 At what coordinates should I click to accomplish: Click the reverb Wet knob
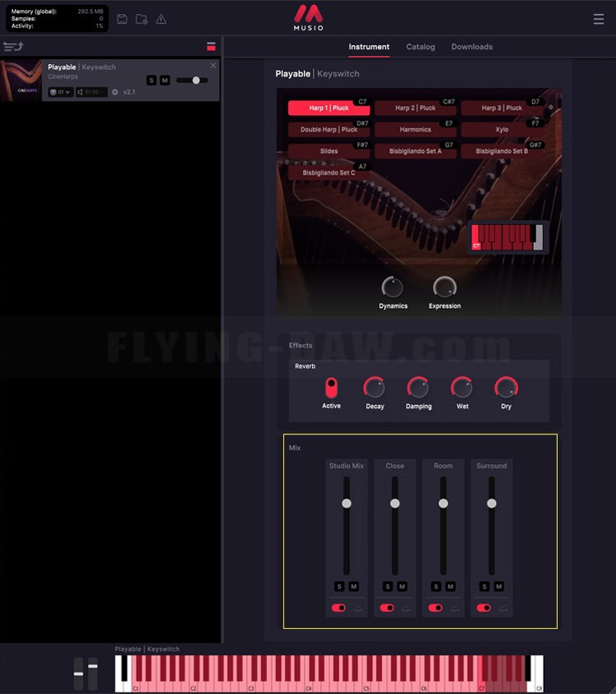pos(462,388)
